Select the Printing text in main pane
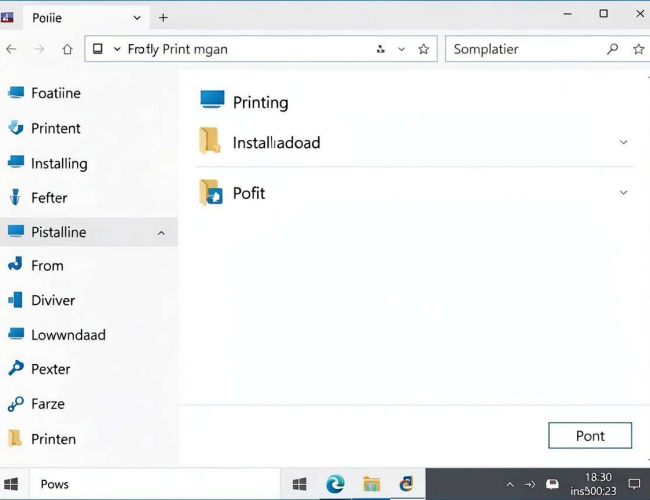 point(260,102)
